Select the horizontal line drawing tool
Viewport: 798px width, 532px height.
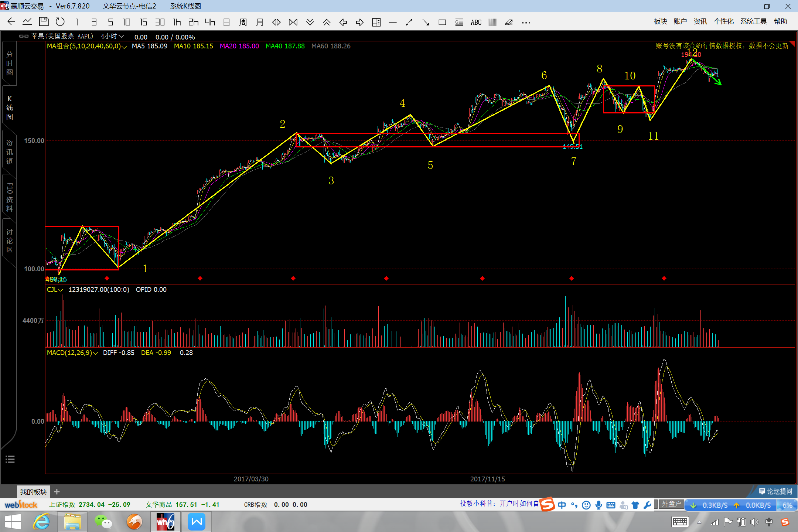click(x=393, y=23)
